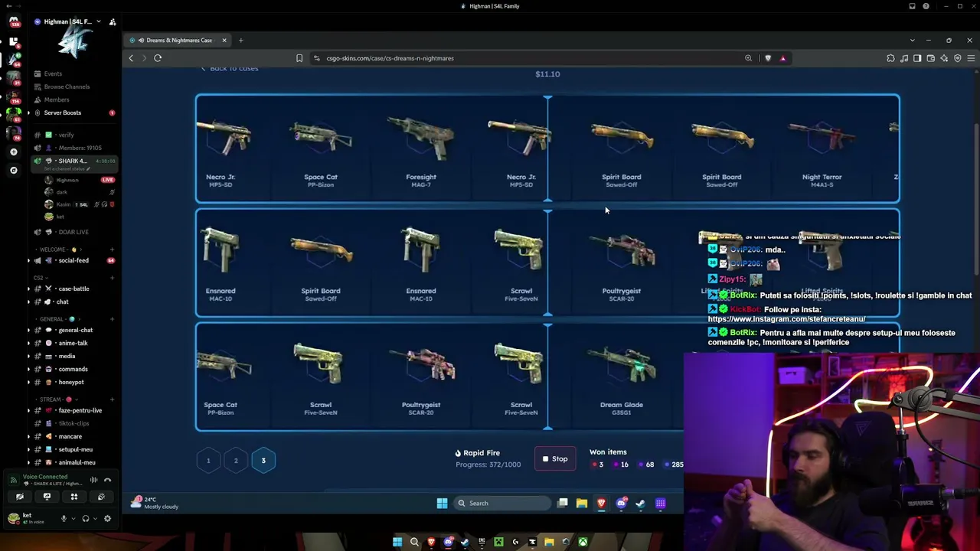The width and height of the screenshot is (980, 551).
Task: Open the soundboard button in voice panel
Action: 101,497
